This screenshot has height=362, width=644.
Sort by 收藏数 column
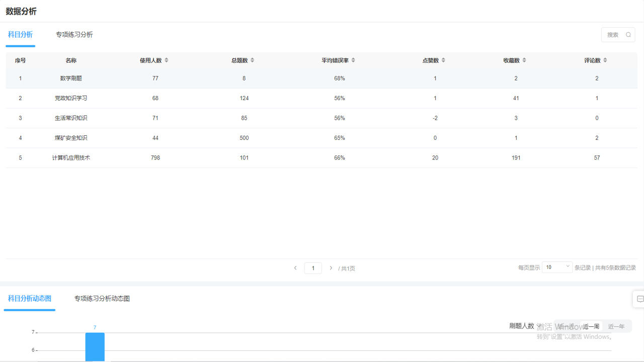[x=524, y=60]
